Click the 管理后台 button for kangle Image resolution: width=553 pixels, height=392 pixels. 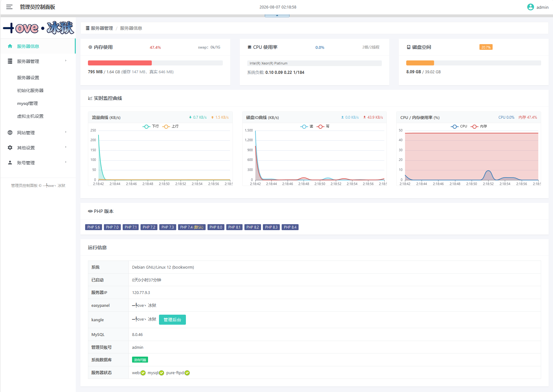pyautogui.click(x=172, y=320)
